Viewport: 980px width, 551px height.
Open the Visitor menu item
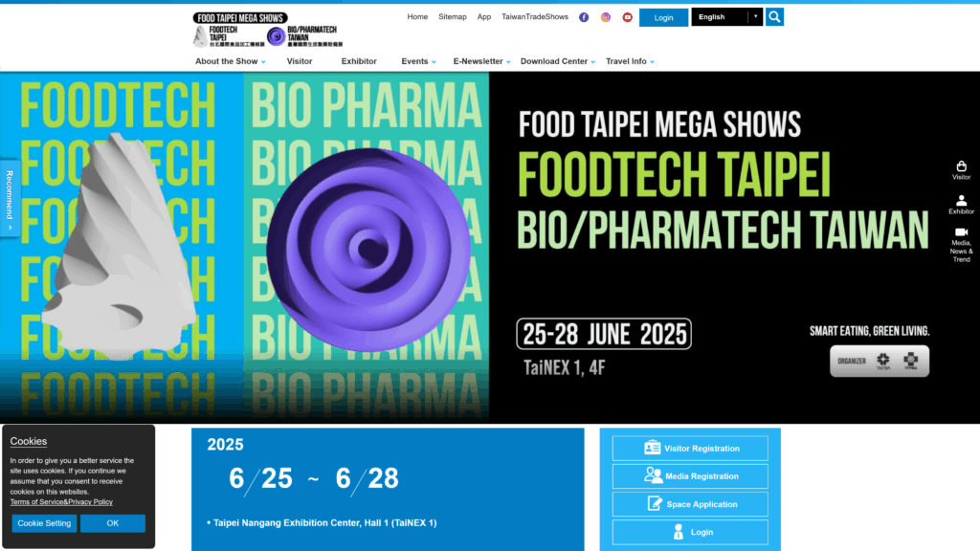(x=300, y=61)
